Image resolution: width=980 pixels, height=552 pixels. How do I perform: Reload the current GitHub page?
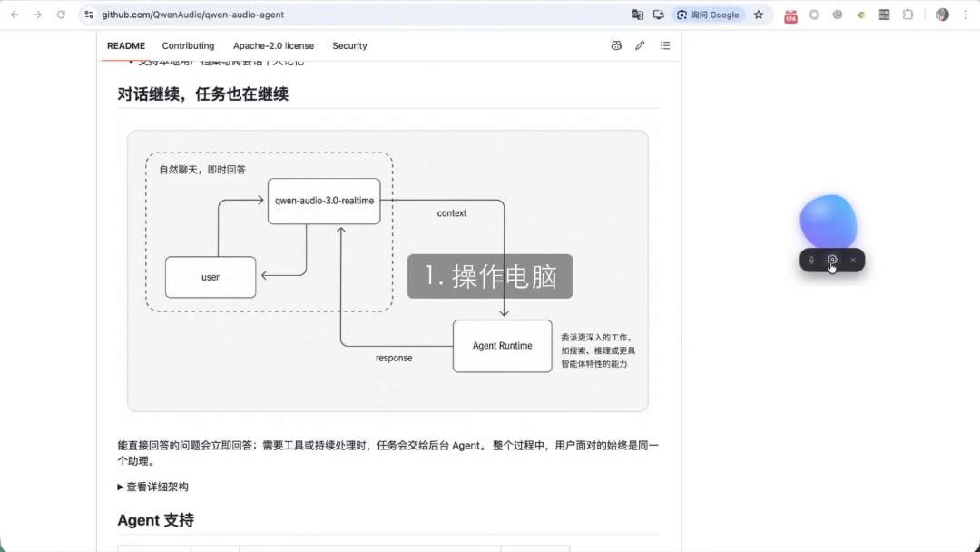(x=61, y=15)
